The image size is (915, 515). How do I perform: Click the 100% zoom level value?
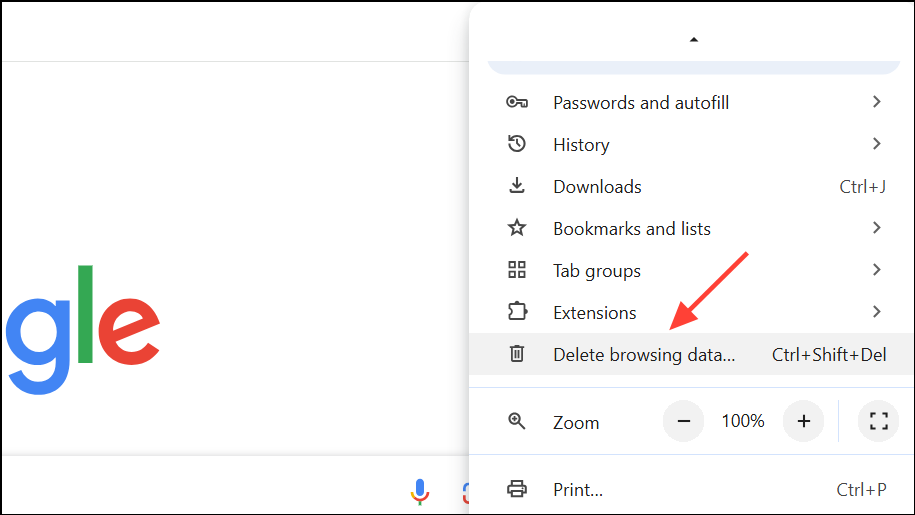pyautogui.click(x=743, y=421)
